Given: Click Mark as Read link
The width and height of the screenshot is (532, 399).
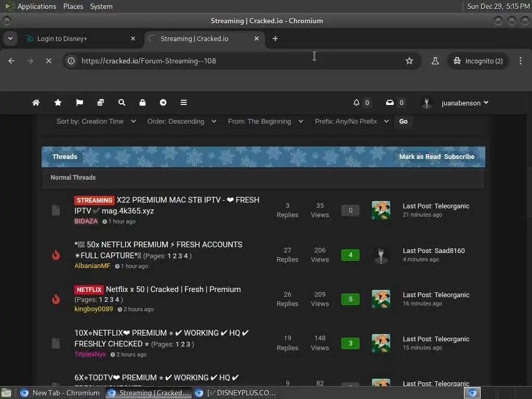Looking at the screenshot, I should (x=420, y=157).
